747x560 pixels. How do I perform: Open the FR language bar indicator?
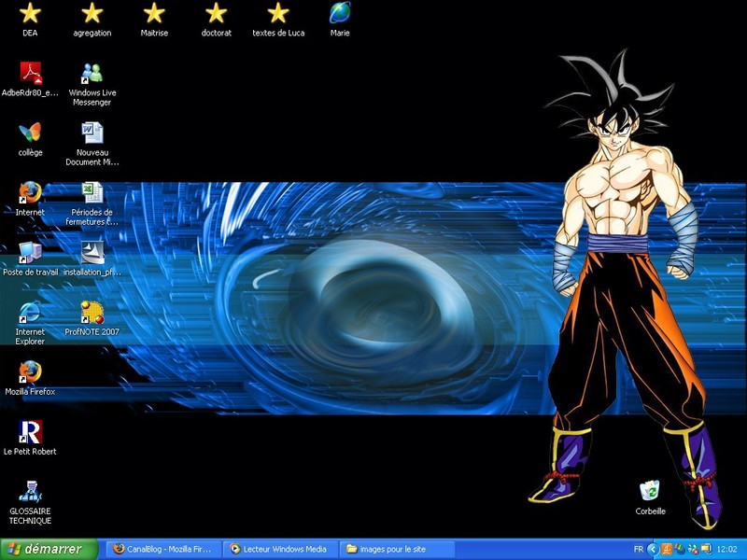[639, 549]
